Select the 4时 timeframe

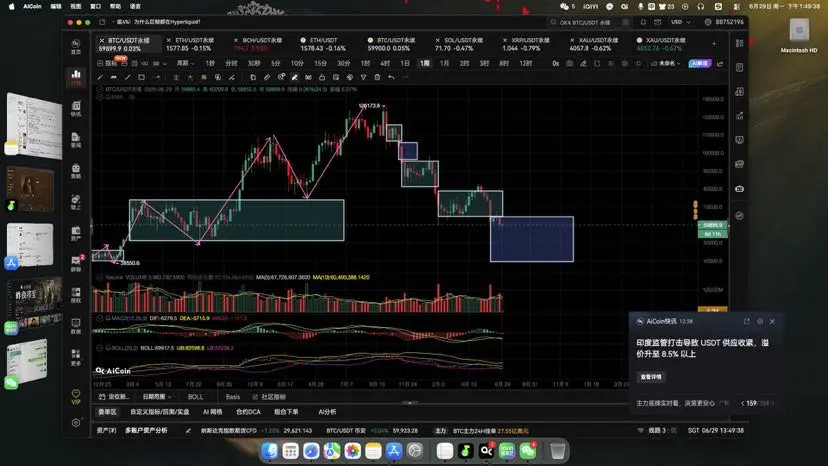[385, 63]
